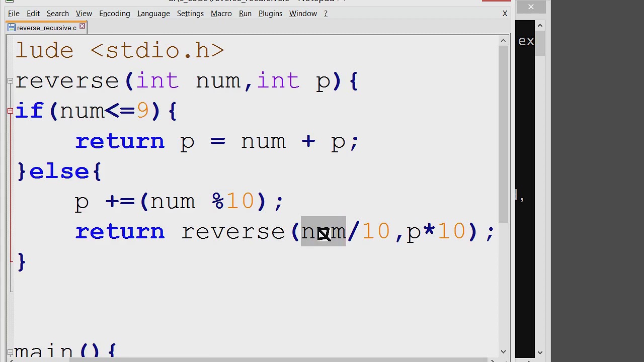The width and height of the screenshot is (644, 362).
Task: Click the highlighted word num in reverse call
Action: [x=323, y=232]
